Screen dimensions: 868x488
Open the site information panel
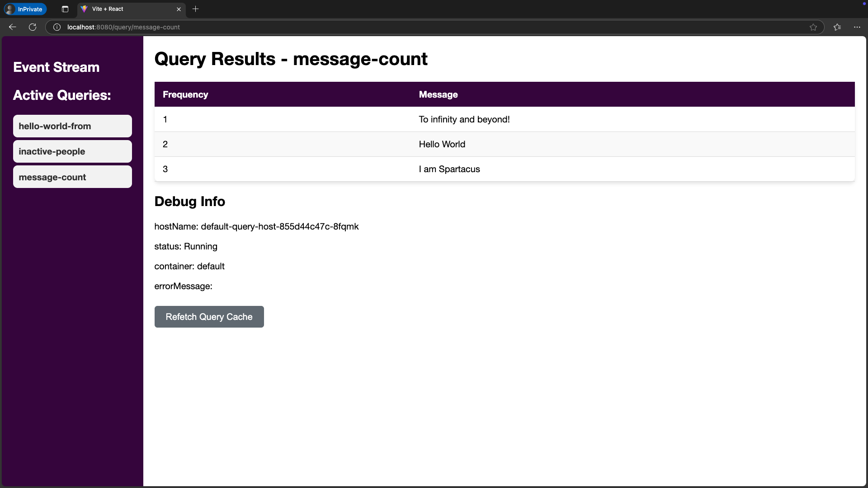point(57,27)
